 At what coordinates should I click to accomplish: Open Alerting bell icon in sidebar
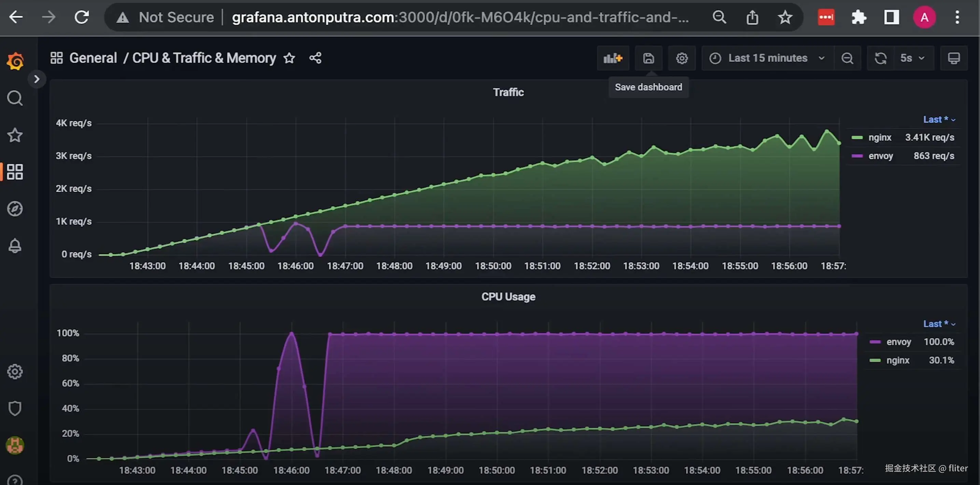pos(15,246)
